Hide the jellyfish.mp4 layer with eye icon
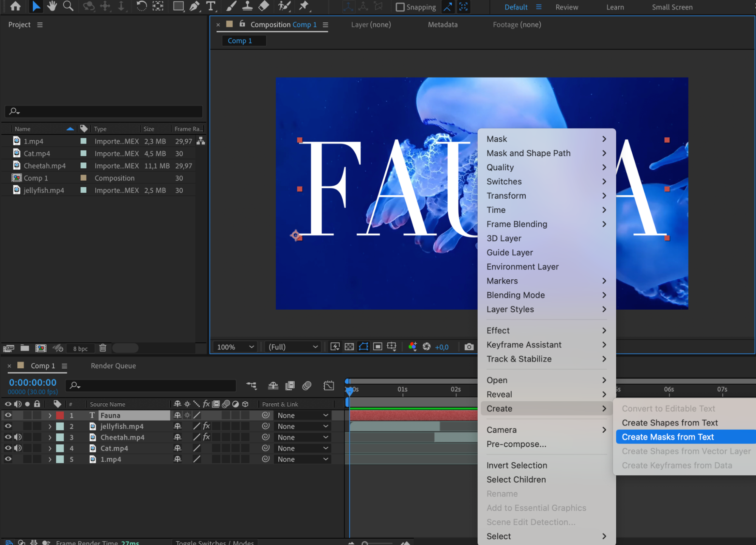 [x=8, y=426]
